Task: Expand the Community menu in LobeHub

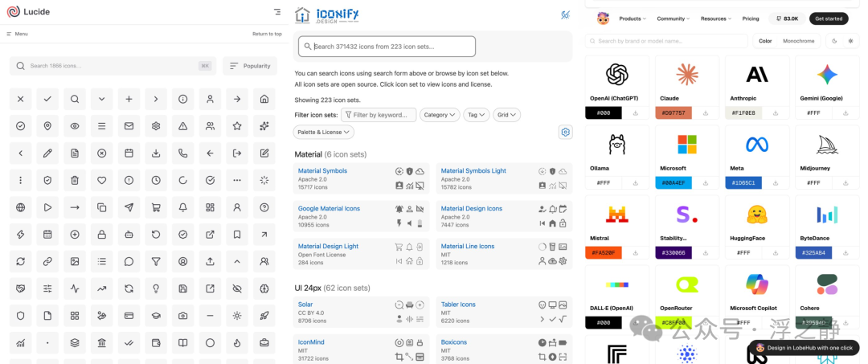Action: click(674, 18)
